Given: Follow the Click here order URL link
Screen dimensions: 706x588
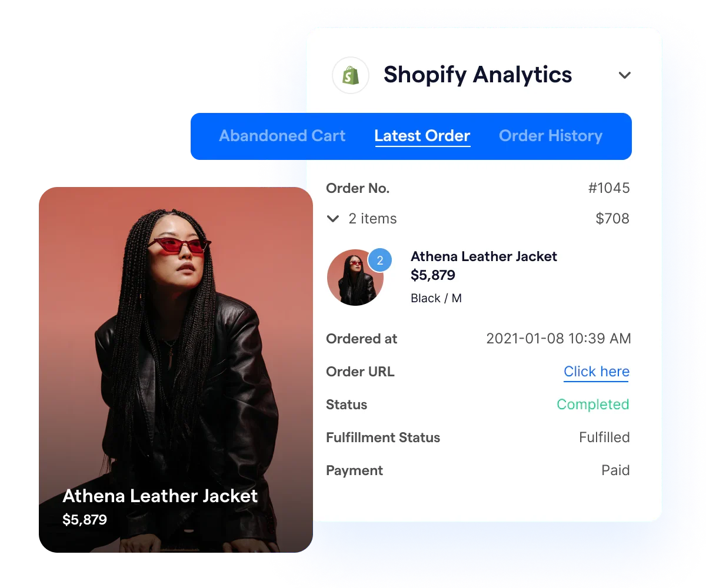Looking at the screenshot, I should (x=597, y=372).
